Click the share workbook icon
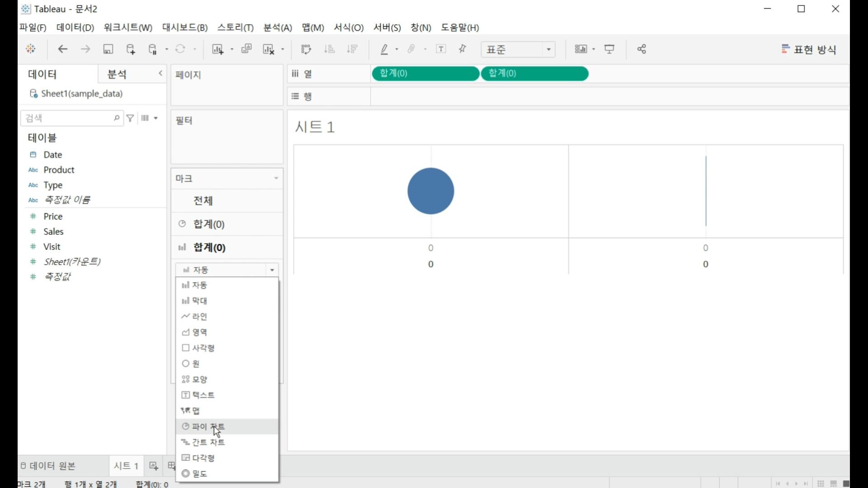The width and height of the screenshot is (868, 488). pos(642,49)
